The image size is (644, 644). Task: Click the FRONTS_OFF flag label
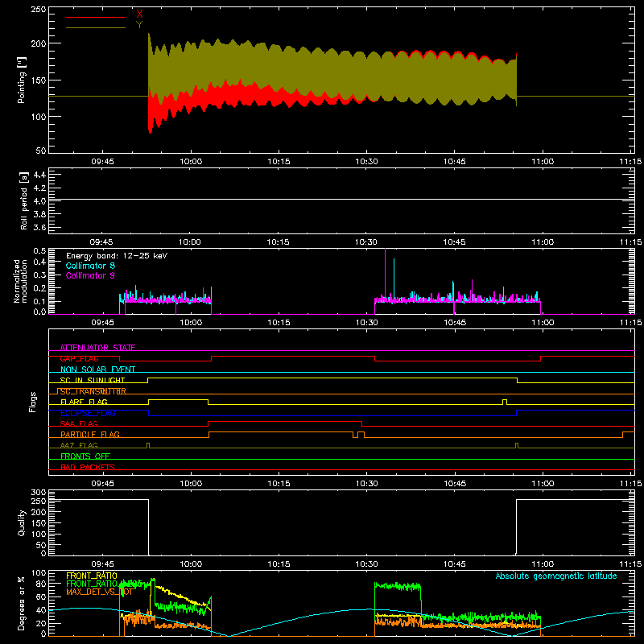pos(85,456)
